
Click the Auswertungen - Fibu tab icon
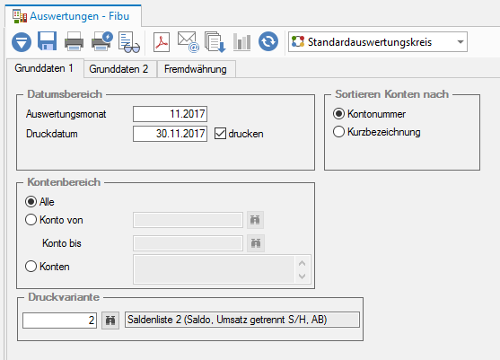[x=19, y=16]
